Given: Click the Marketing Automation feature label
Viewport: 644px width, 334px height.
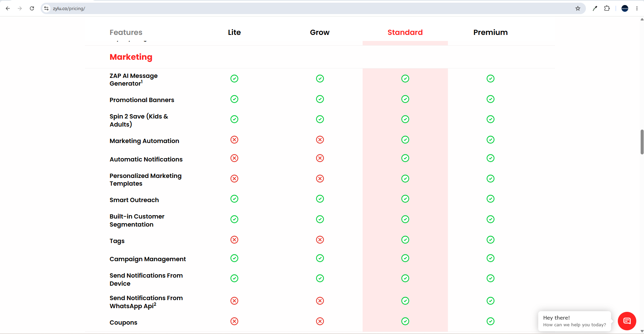Looking at the screenshot, I should pos(144,141).
